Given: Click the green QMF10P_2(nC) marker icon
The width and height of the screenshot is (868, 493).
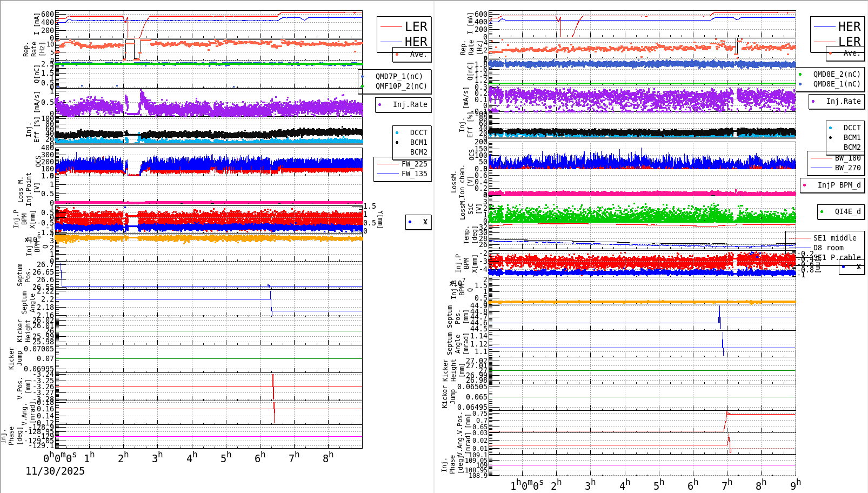Looking at the screenshot, I should (363, 85).
